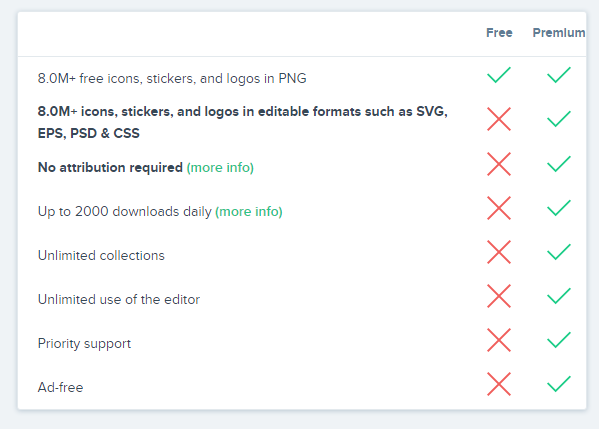Image resolution: width=599 pixels, height=429 pixels.
Task: Open more info link beside No attribution required
Action: coord(220,167)
